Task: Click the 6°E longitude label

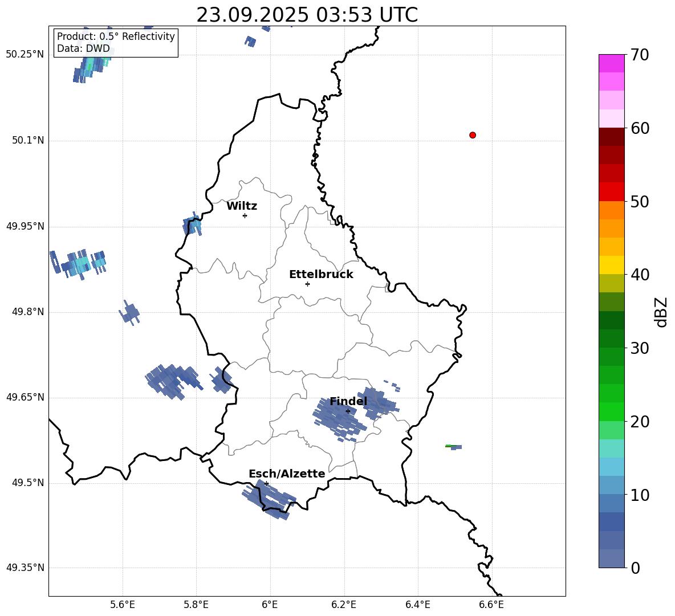Action: pyautogui.click(x=270, y=605)
